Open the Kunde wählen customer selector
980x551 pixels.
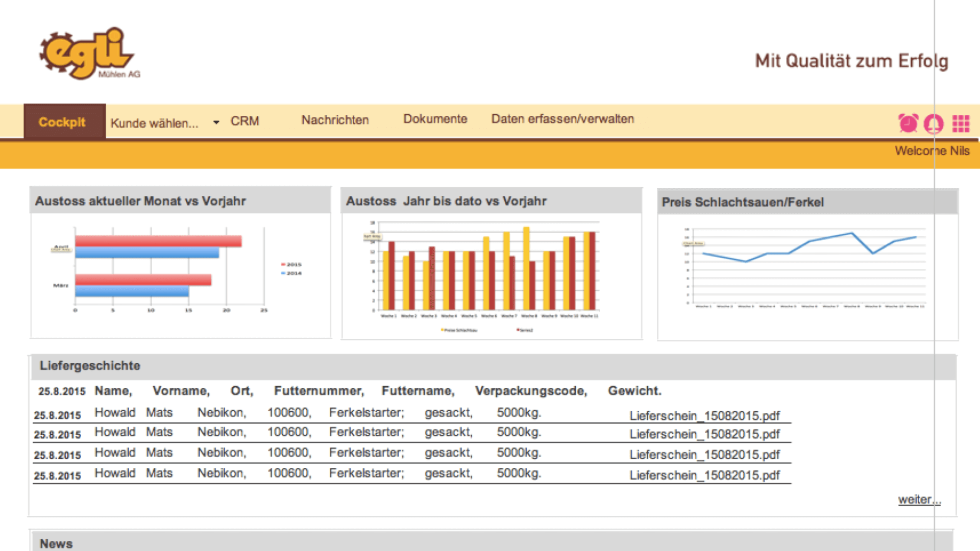click(155, 123)
